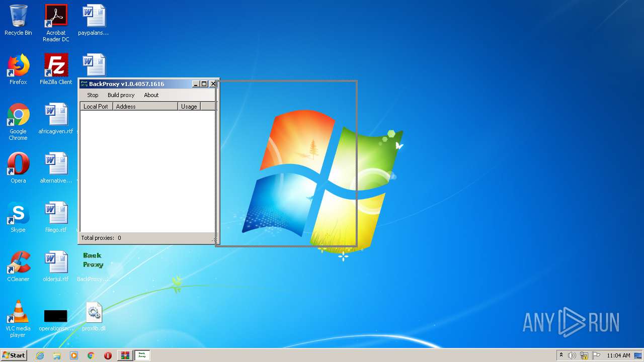This screenshot has height=362, width=644.
Task: Select the proxlib.dll file icon
Action: tap(94, 316)
